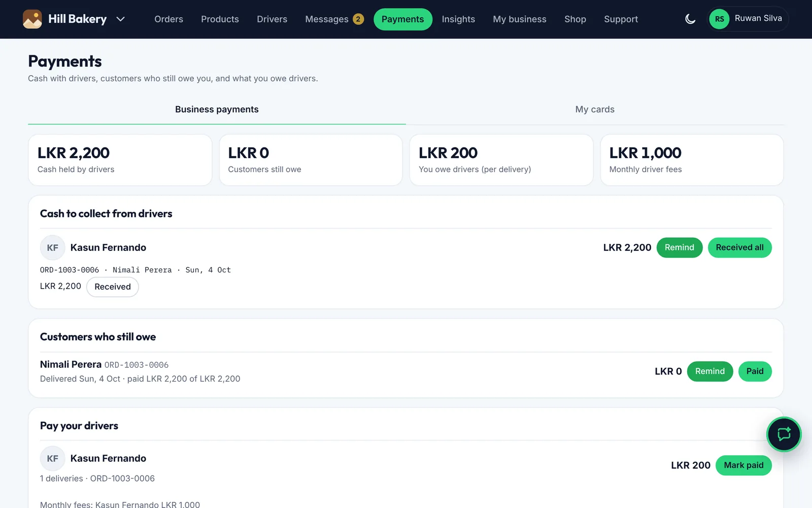Click the 'Customers who still owe' heading

point(98,337)
